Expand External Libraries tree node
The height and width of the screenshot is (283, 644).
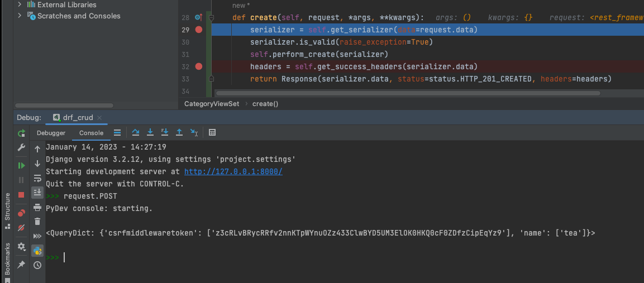pyautogui.click(x=20, y=4)
